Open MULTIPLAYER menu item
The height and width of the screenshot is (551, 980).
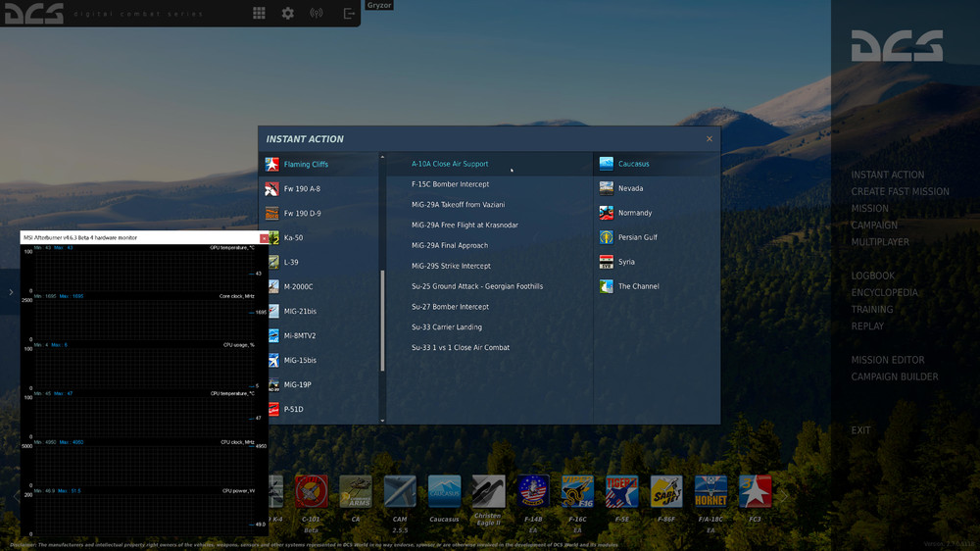pyautogui.click(x=880, y=242)
